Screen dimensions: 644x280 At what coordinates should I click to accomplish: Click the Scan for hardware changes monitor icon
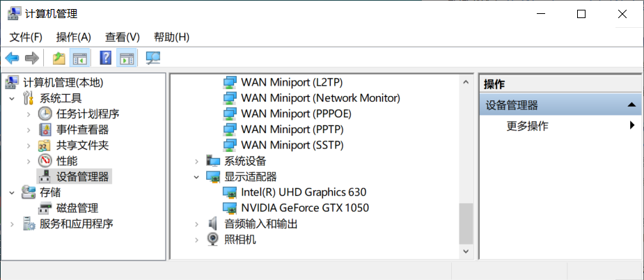click(x=153, y=58)
